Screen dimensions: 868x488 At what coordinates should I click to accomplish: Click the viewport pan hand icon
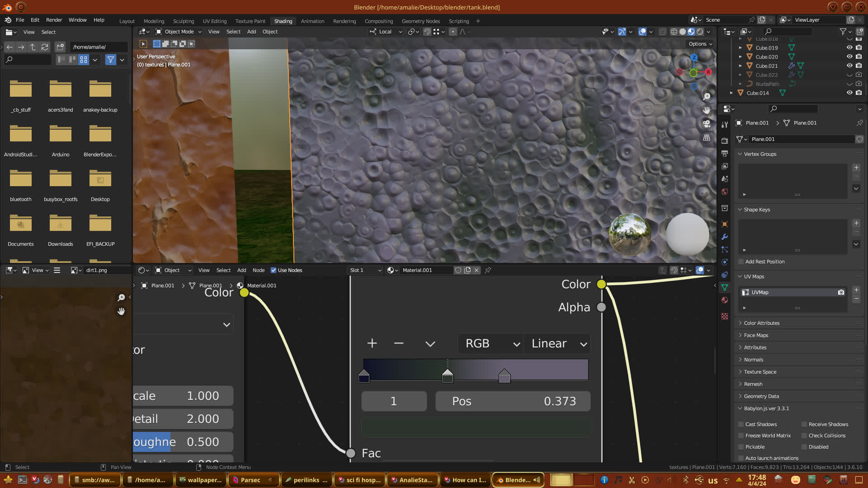[x=707, y=110]
